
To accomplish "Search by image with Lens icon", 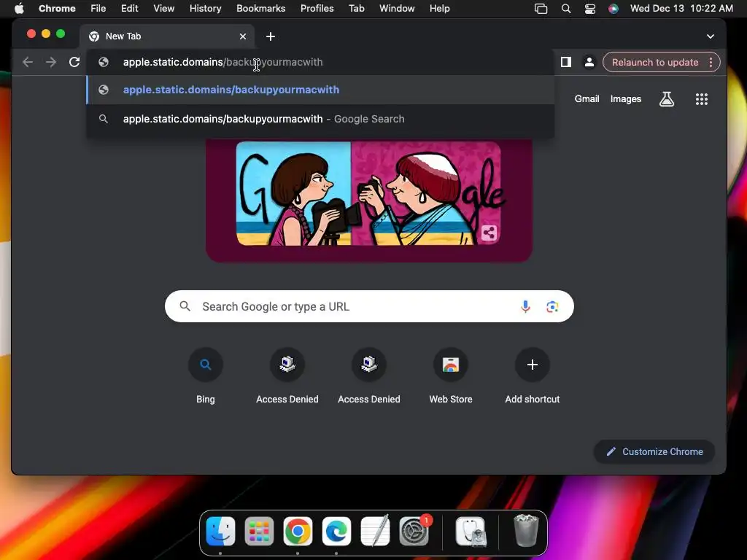I will tap(552, 307).
